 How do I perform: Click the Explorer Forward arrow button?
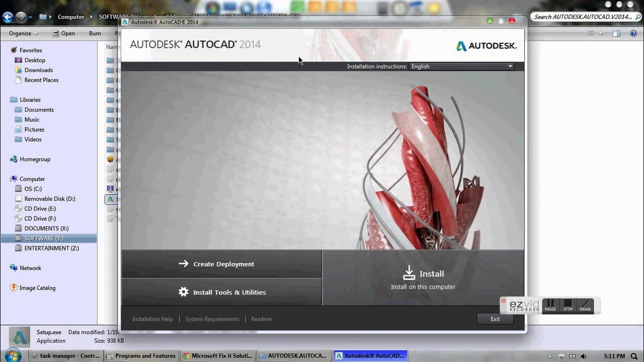(x=21, y=17)
